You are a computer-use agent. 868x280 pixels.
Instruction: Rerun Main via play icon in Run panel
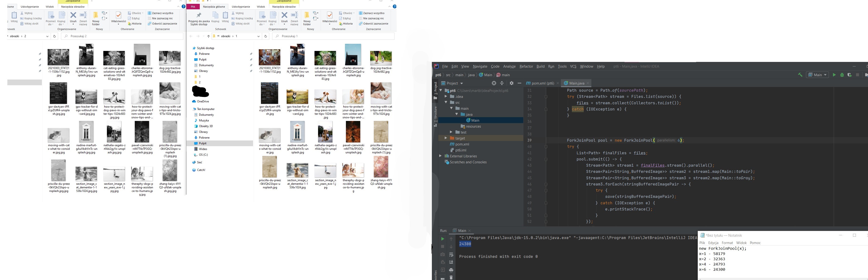[443, 239]
